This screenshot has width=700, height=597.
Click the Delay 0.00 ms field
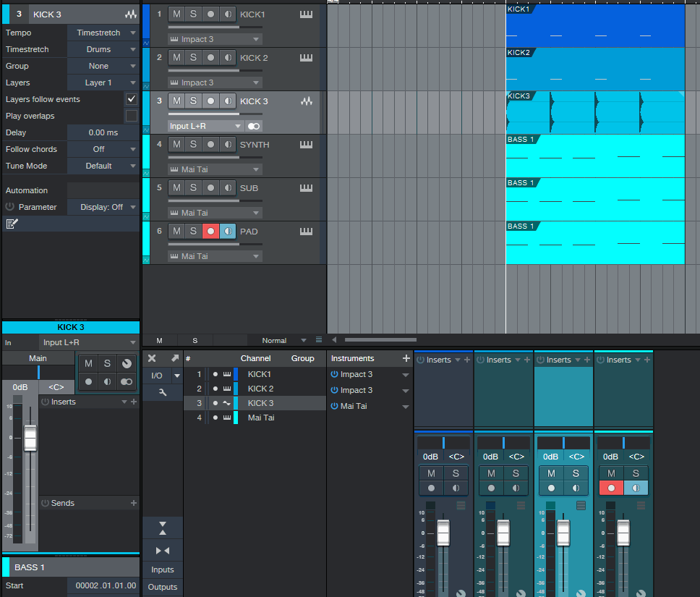click(103, 132)
